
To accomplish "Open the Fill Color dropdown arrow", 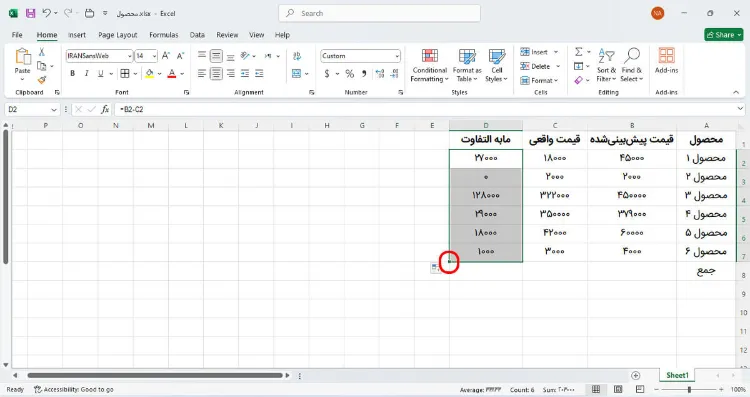I will 159,74.
